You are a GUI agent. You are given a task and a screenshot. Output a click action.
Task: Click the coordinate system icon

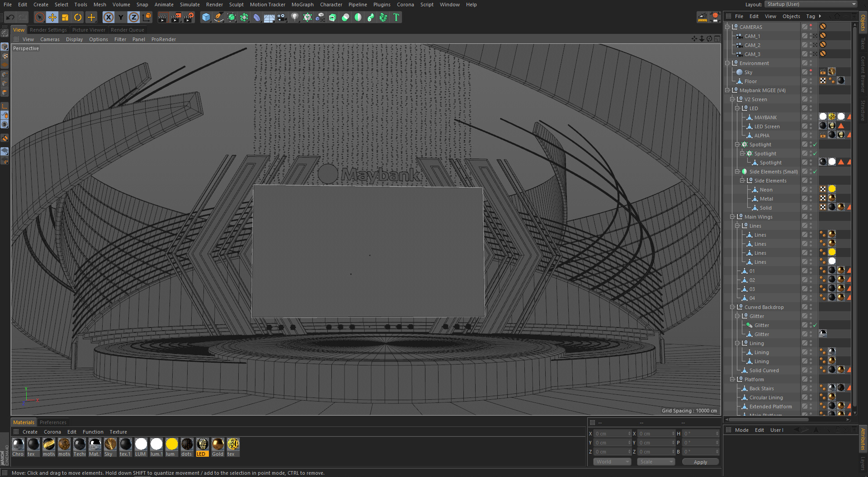click(147, 17)
